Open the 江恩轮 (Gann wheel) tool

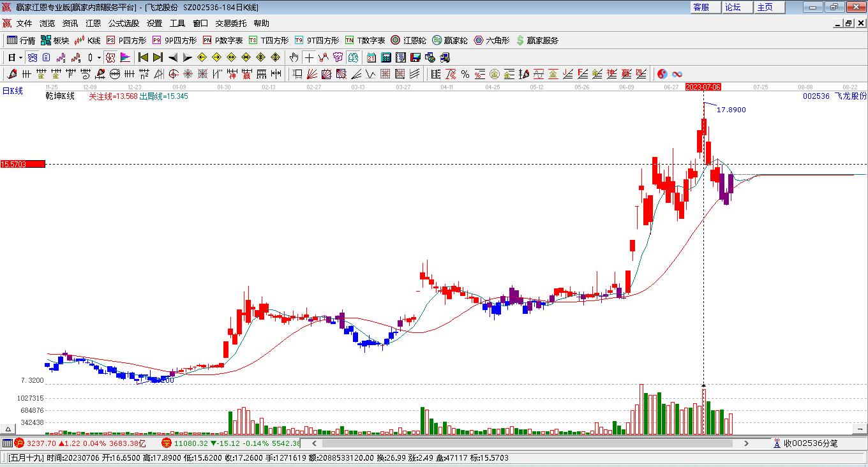[x=408, y=40]
